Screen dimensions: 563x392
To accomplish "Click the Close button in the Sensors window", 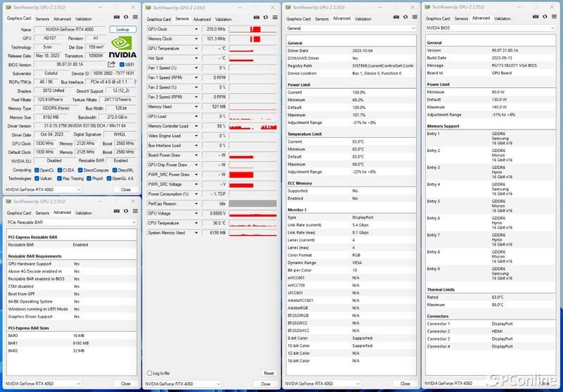I will 265,384.
